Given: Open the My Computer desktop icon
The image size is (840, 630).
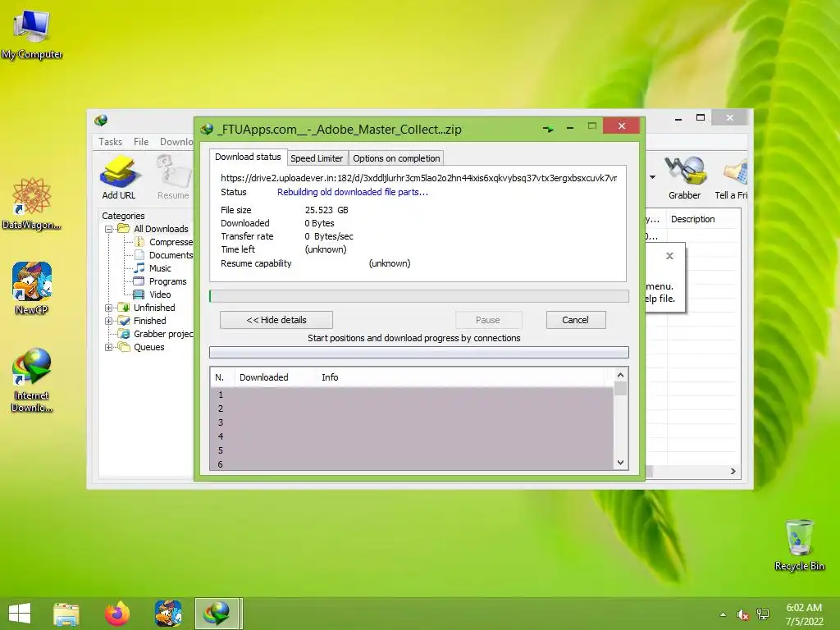Looking at the screenshot, I should (x=32, y=34).
